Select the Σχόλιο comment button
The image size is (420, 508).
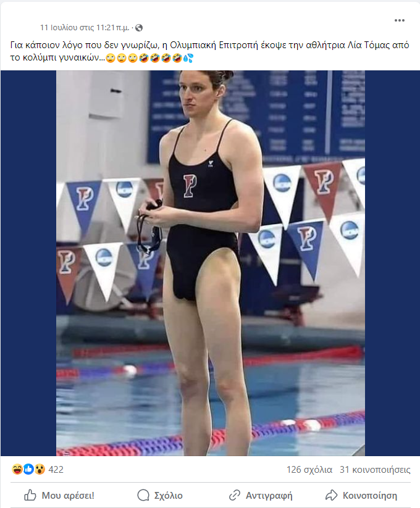pos(160,496)
